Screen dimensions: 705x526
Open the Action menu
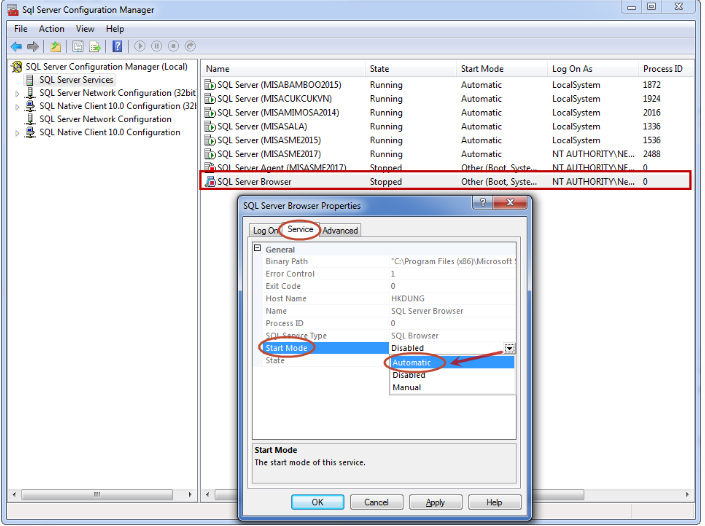pos(52,29)
